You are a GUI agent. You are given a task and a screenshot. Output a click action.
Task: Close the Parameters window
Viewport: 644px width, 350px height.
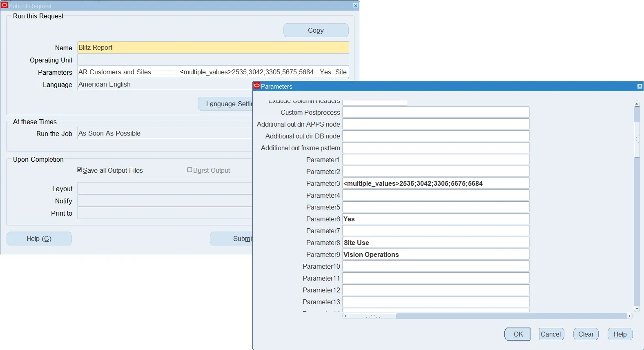point(640,86)
